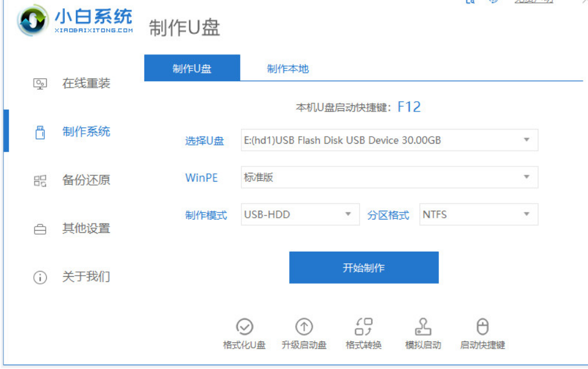Click the 制作U盘 page heading
Image resolution: width=588 pixels, height=369 pixels.
[184, 28]
